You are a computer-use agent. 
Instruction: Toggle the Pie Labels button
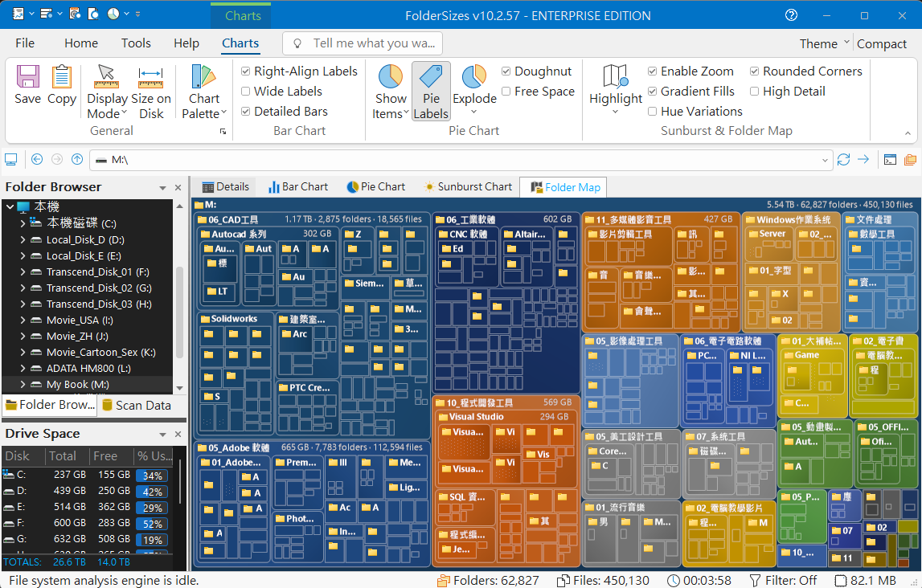431,92
